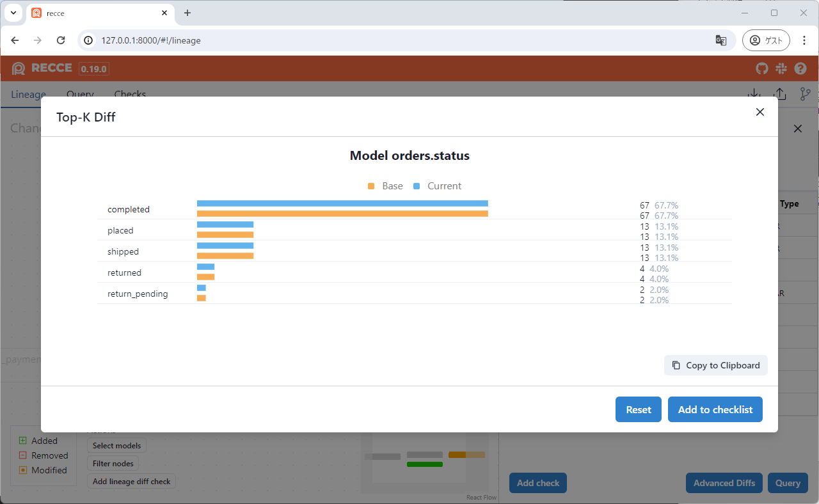Add result to checklist
Viewport: 819px width, 504px height.
[x=715, y=409]
